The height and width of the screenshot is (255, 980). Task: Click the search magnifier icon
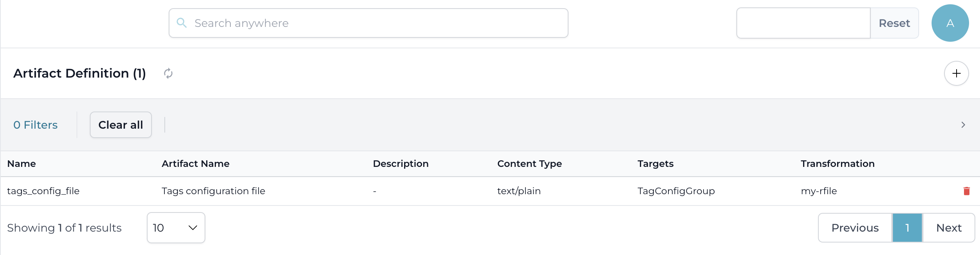pos(182,23)
